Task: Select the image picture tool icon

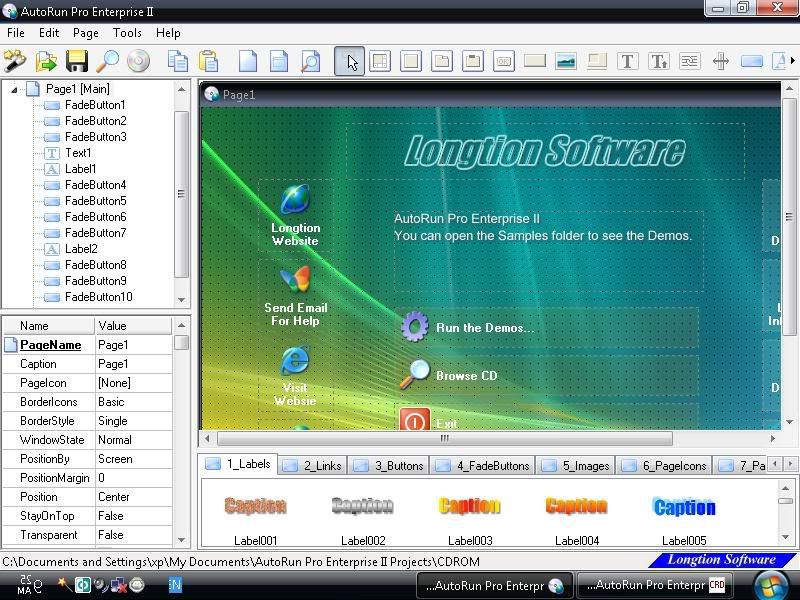Action: click(566, 61)
